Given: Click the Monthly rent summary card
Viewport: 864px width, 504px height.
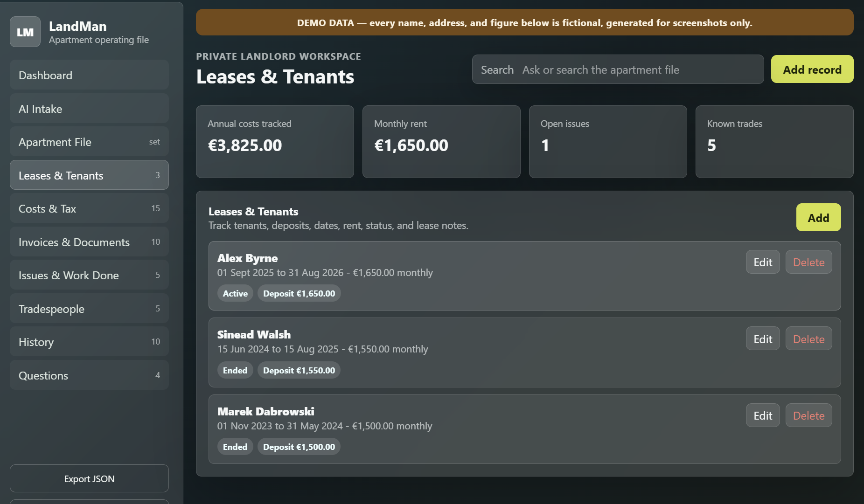Looking at the screenshot, I should 441,142.
